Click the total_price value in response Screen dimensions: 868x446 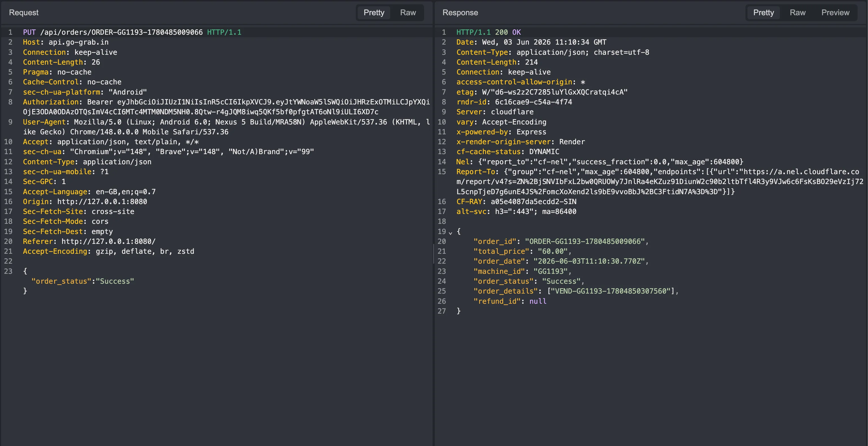click(x=553, y=251)
